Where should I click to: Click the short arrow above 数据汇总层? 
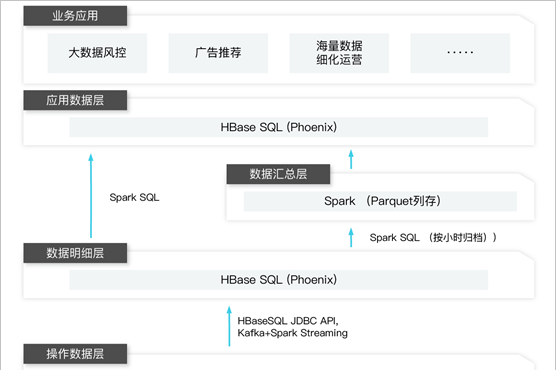351,159
